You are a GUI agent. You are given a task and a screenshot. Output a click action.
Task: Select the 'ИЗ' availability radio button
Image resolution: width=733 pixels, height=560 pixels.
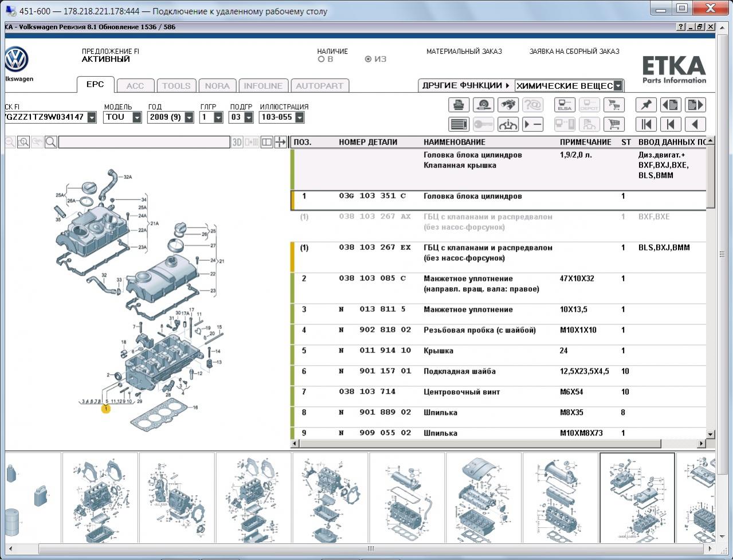click(x=368, y=59)
